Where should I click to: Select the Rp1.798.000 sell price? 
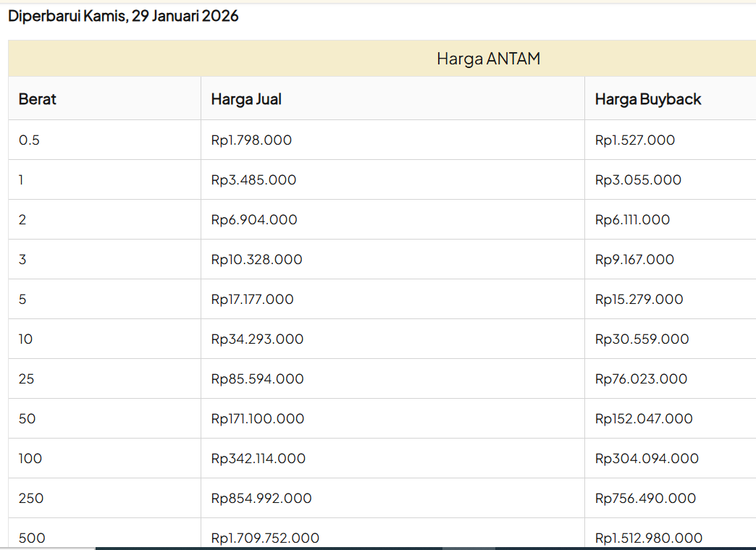[251, 140]
